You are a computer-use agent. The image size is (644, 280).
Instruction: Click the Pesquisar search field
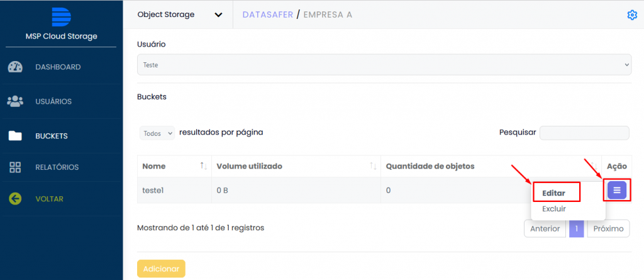[584, 133]
